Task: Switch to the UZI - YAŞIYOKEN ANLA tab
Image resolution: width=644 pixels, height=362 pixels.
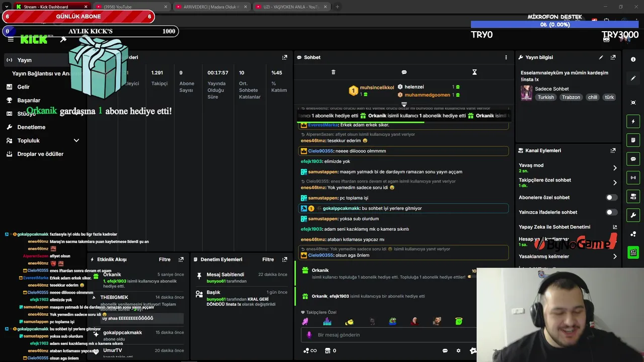Action: tap(291, 7)
